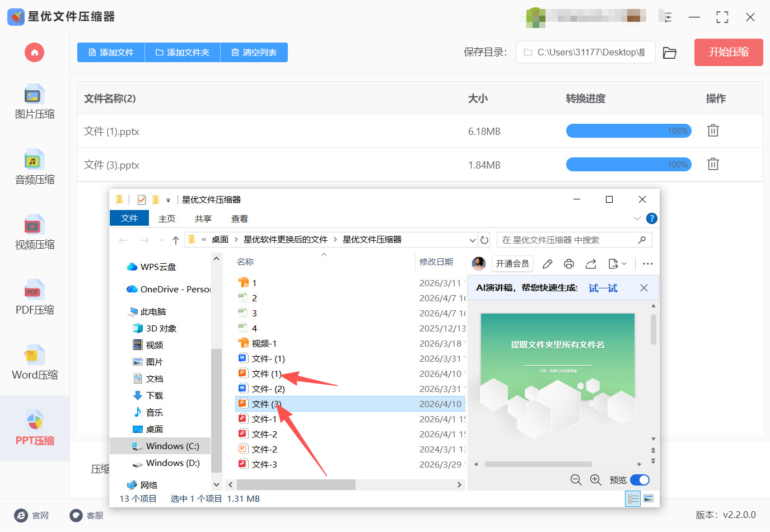Open the 图片压缩 image compression tool
The image size is (770, 532).
tap(35, 102)
